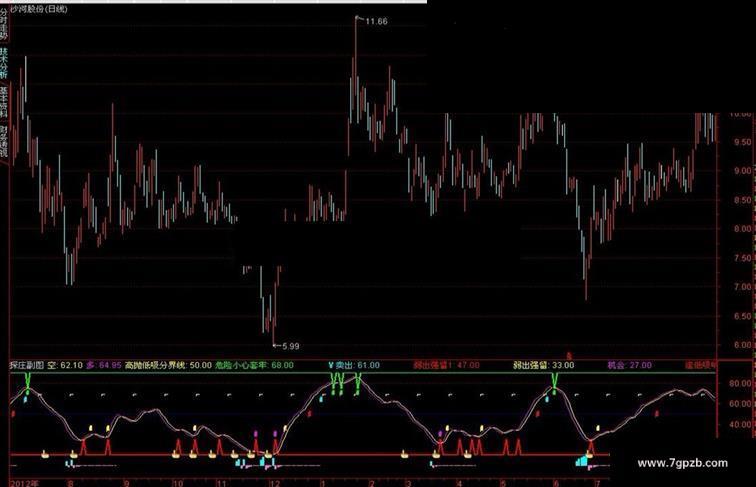
Task: Click the 多: 64.95 indicator value
Action: [104, 365]
